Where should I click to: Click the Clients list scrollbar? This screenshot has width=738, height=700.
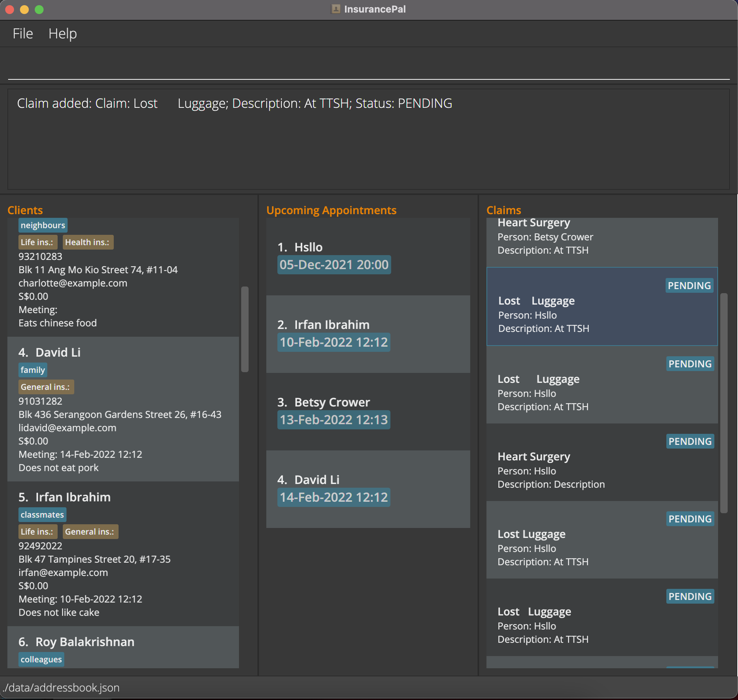[245, 329]
